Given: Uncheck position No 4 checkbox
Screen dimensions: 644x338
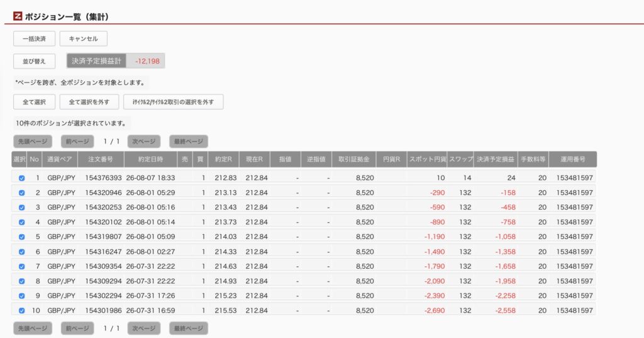Looking at the screenshot, I should (22, 222).
